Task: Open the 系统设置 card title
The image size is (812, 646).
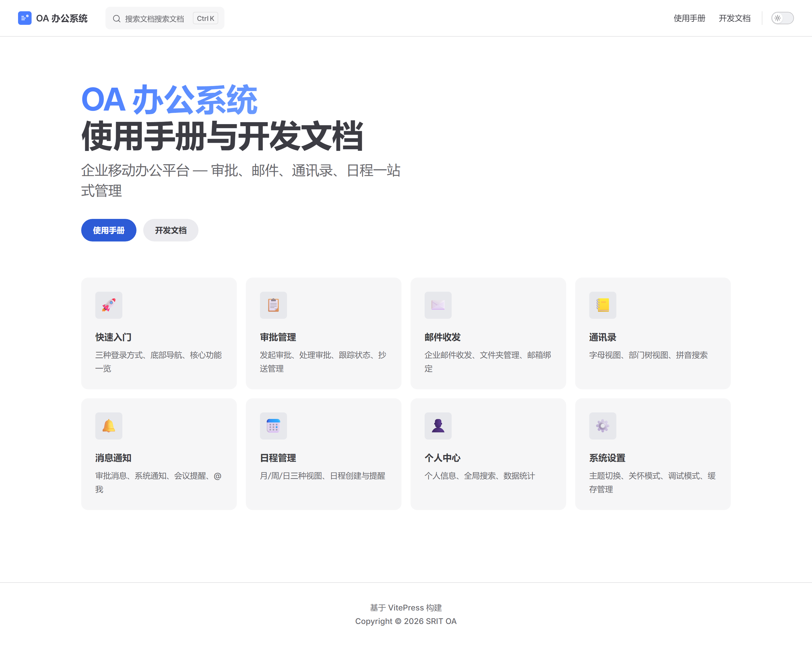Action: 607,458
